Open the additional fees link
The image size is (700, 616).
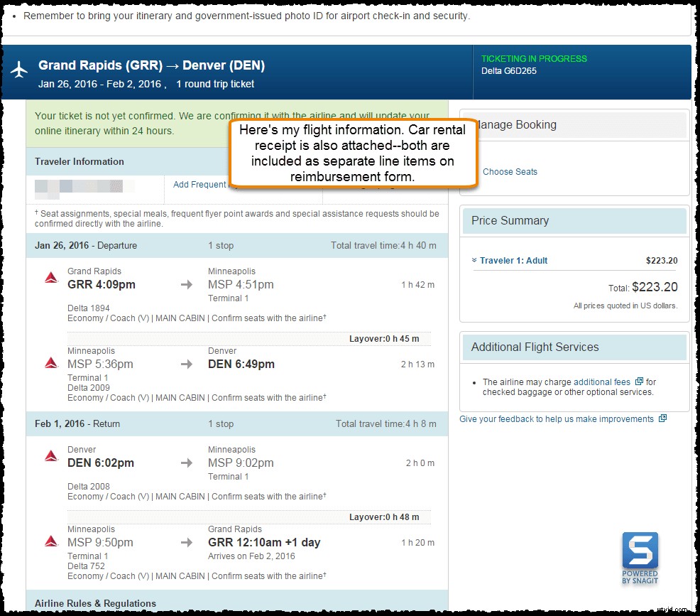[603, 382]
